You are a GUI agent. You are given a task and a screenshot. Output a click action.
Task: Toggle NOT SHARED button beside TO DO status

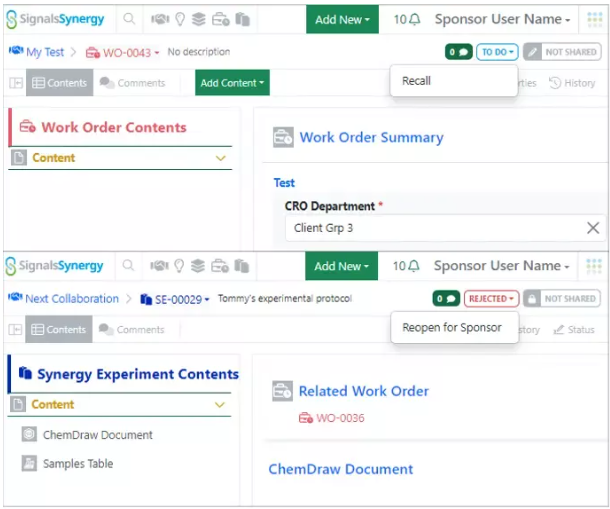pyautogui.click(x=561, y=52)
